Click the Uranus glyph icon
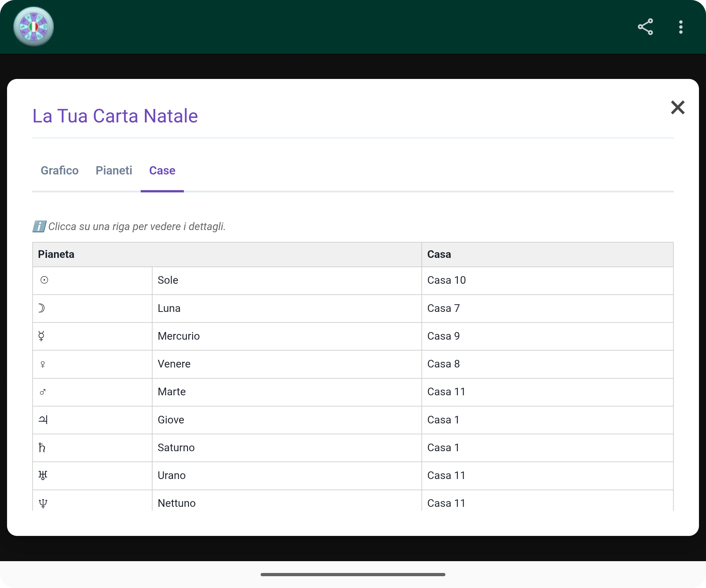Image resolution: width=706 pixels, height=588 pixels. coord(43,475)
